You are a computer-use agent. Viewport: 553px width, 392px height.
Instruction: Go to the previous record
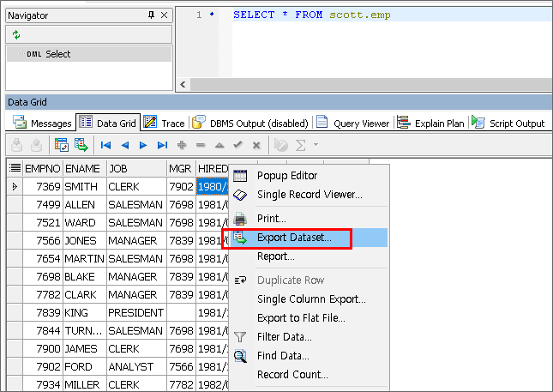click(124, 145)
